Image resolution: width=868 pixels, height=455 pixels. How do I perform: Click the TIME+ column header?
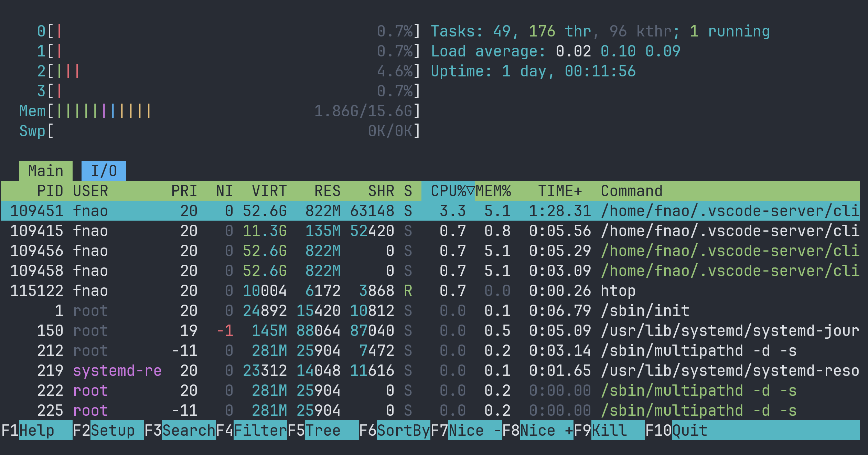point(560,191)
